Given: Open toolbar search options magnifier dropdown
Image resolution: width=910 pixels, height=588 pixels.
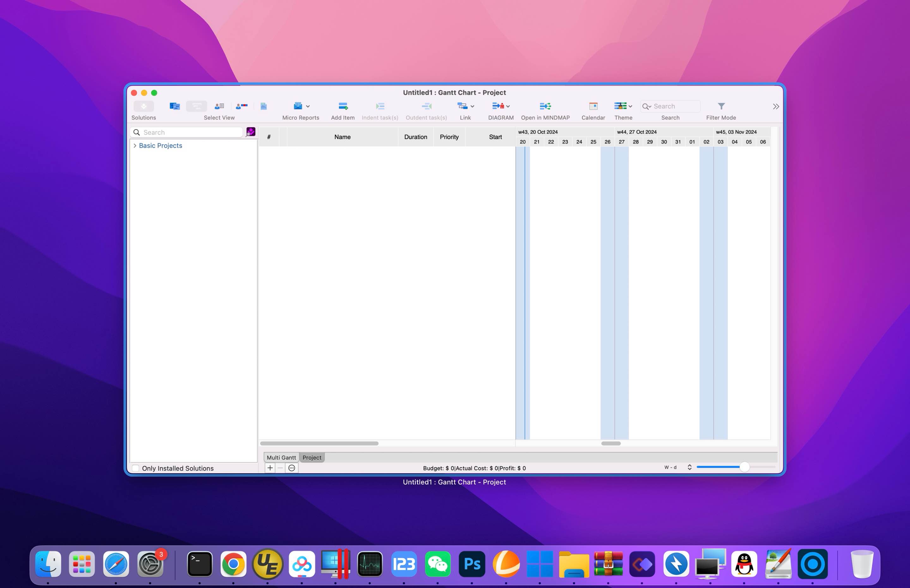Looking at the screenshot, I should [647, 106].
